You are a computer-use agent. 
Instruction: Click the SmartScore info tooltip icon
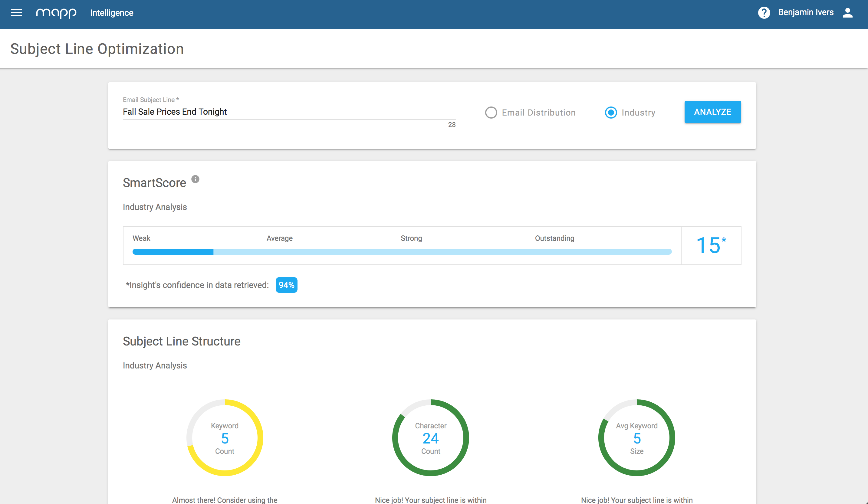(x=195, y=179)
